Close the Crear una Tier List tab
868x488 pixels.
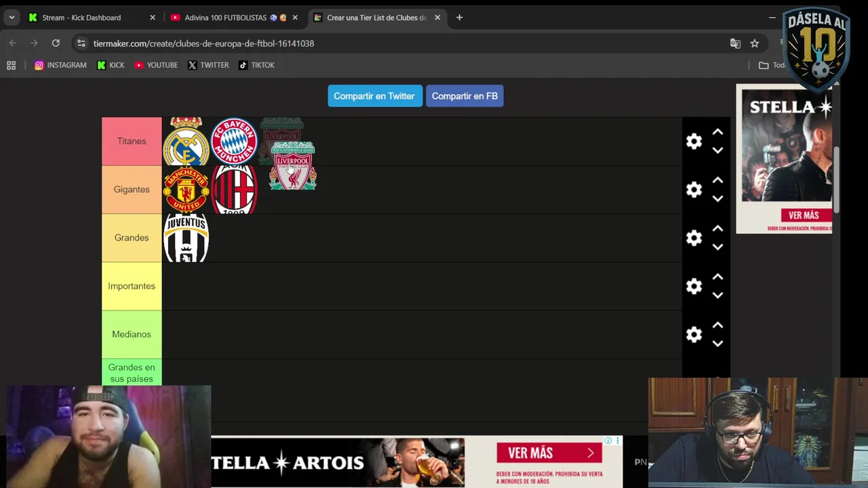[x=437, y=18]
